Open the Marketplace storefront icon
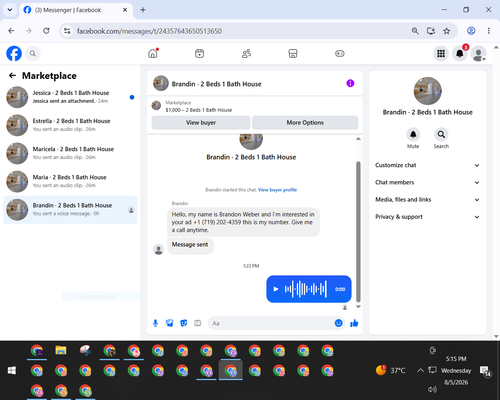The height and width of the screenshot is (400, 500). click(293, 53)
